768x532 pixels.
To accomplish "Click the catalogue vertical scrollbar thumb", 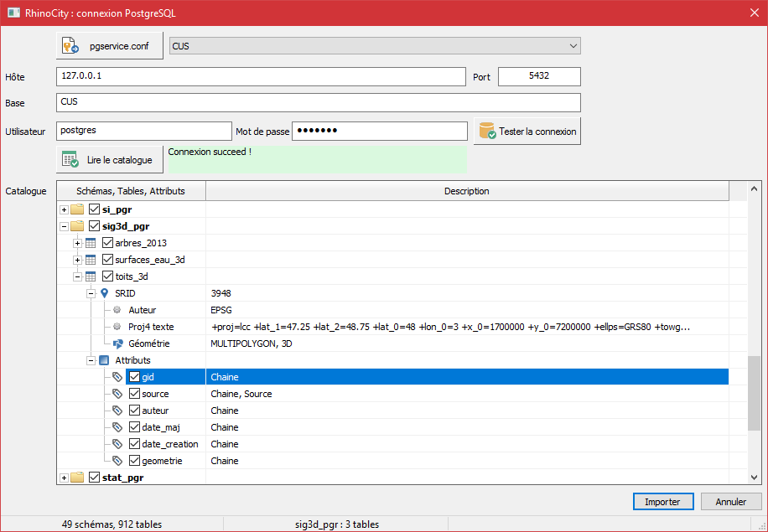I will point(755,394).
